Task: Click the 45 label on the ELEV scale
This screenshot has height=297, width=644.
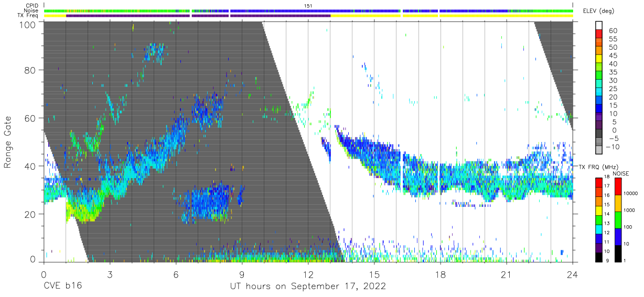Action: [613, 56]
